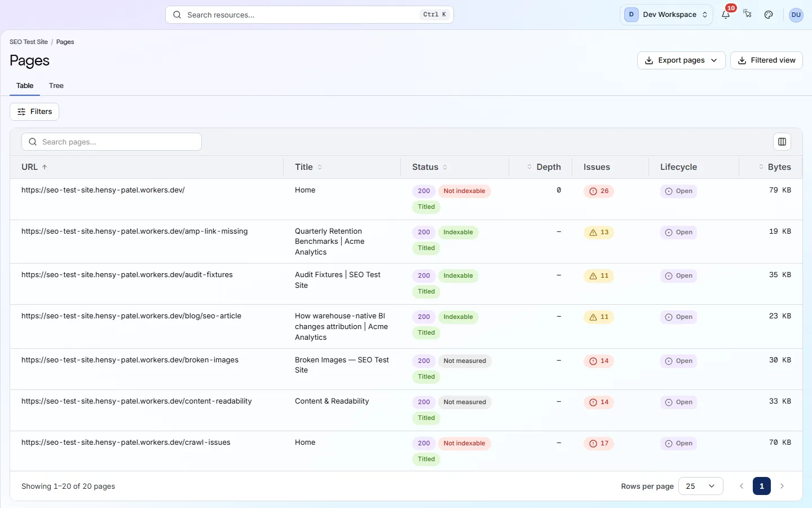Open the content-readability URL

(x=136, y=401)
